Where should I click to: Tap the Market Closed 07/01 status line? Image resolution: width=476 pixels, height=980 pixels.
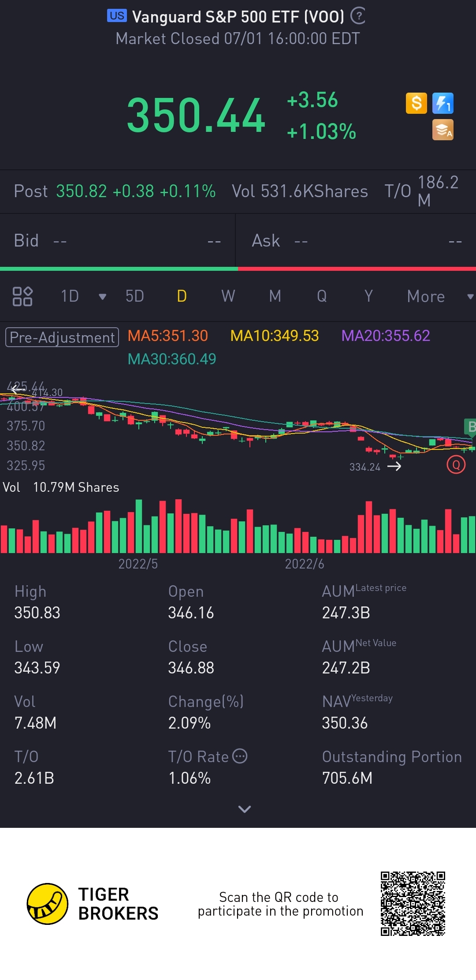[238, 39]
